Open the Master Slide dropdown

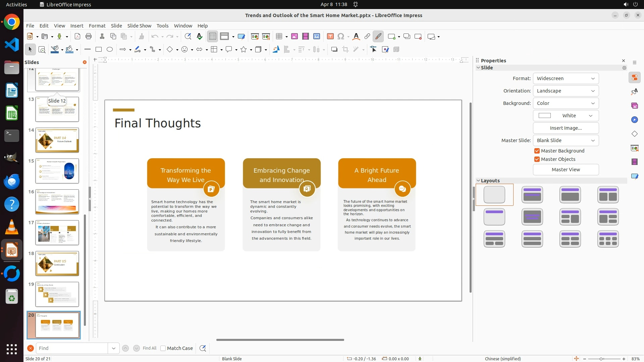coord(566,140)
